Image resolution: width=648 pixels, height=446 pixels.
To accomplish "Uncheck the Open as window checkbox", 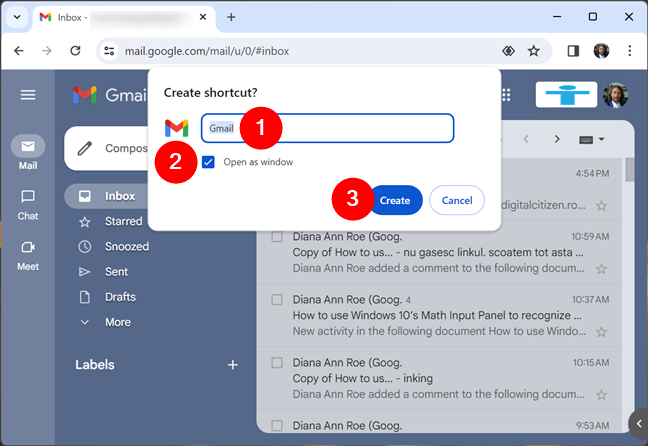I will tap(208, 162).
